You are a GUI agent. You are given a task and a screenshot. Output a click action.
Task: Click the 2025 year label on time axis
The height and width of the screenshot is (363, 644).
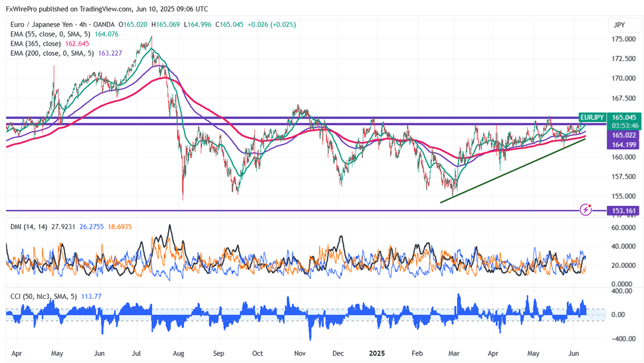pyautogui.click(x=377, y=353)
